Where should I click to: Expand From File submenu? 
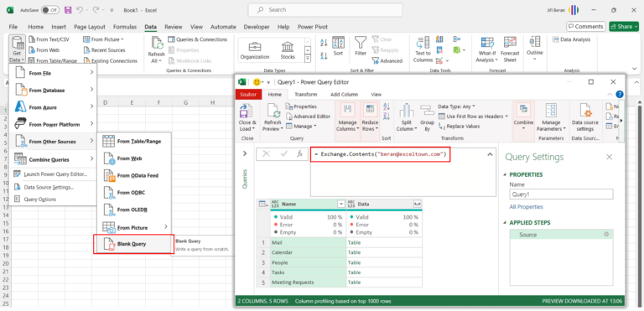pos(53,73)
